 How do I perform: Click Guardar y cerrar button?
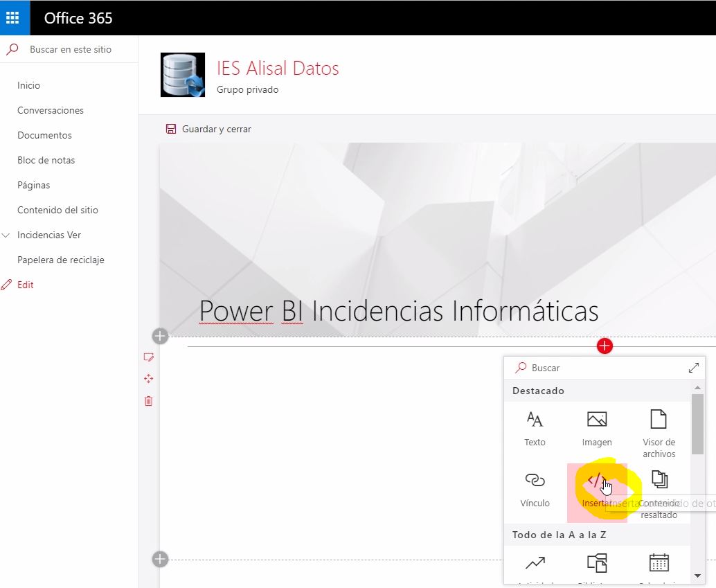(x=208, y=129)
